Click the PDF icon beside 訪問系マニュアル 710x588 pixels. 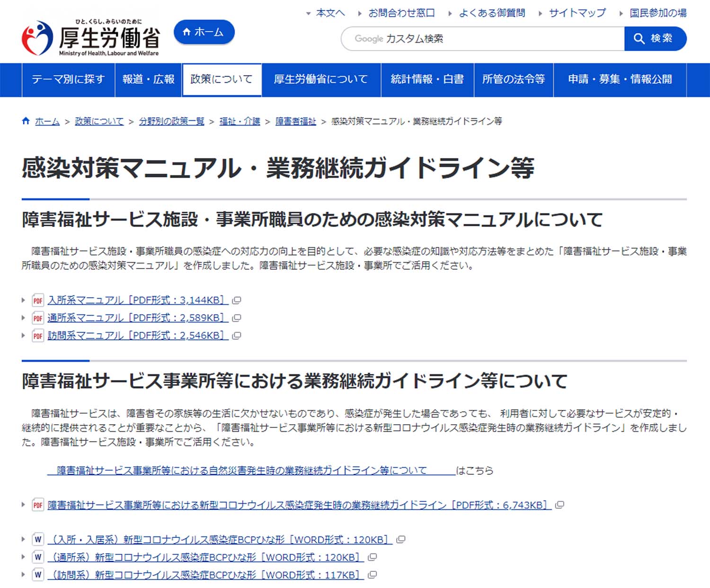pyautogui.click(x=38, y=336)
